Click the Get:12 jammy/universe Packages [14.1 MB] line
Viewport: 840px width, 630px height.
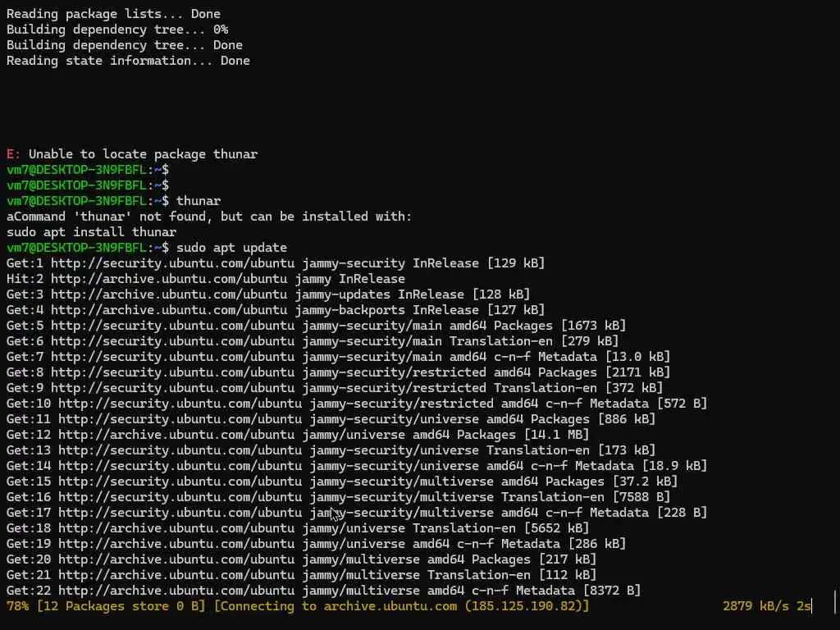pyautogui.click(x=297, y=434)
